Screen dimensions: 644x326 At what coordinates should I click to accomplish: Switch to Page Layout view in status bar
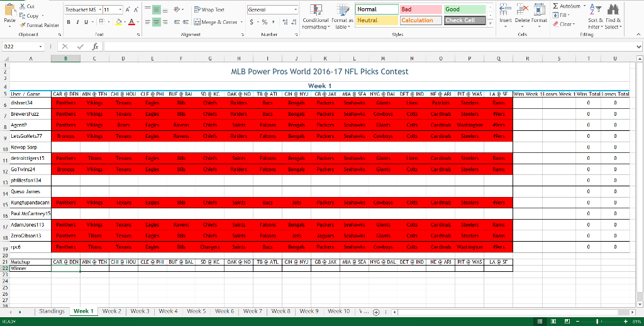tap(553, 321)
